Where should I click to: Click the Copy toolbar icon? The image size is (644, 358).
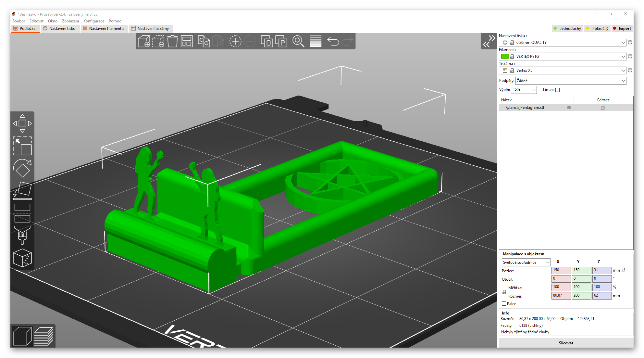click(204, 42)
